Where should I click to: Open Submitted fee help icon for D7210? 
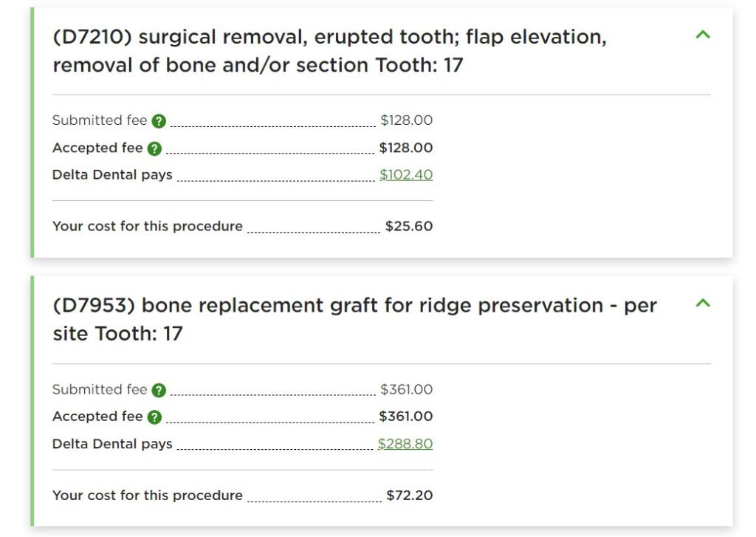click(x=159, y=121)
